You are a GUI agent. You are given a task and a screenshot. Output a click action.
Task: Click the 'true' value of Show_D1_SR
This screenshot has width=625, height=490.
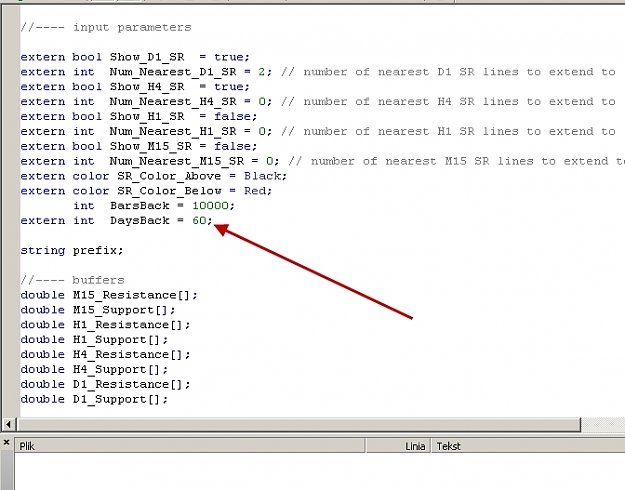point(228,57)
